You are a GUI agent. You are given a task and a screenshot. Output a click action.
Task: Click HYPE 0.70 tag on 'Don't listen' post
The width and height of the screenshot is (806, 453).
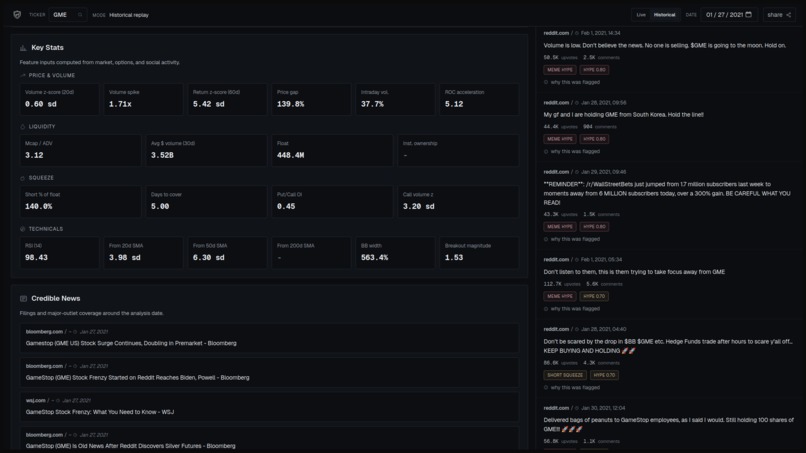click(x=594, y=296)
